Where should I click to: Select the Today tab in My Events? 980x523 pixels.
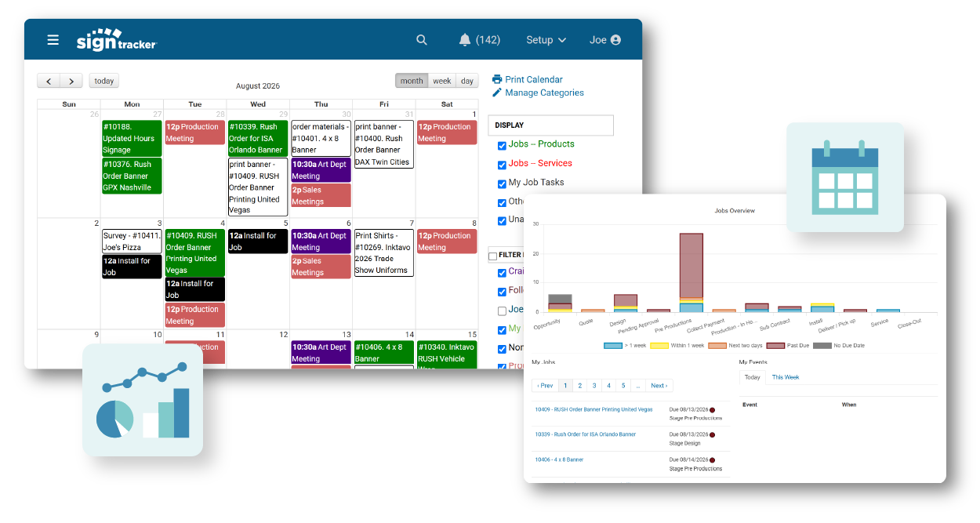[752, 377]
